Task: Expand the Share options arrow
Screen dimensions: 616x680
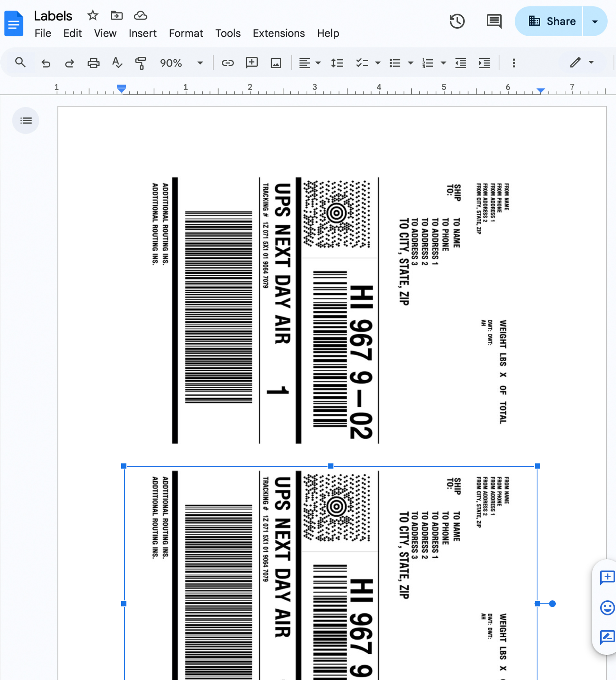Action: (x=595, y=22)
